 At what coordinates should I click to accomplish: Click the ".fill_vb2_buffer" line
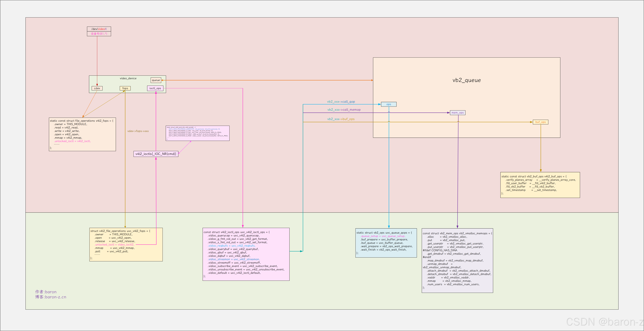(530, 186)
